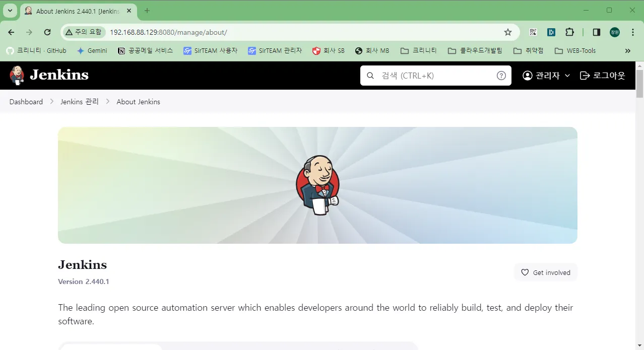The width and height of the screenshot is (644, 350).
Task: Open Jenkins 관리 breadcrumb
Action: (80, 102)
